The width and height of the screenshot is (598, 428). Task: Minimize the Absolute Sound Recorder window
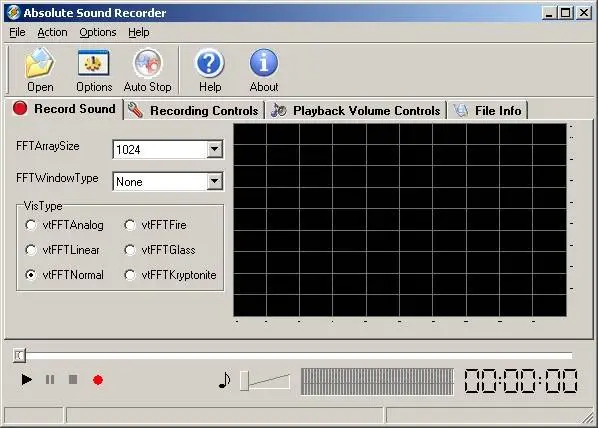tap(549, 13)
